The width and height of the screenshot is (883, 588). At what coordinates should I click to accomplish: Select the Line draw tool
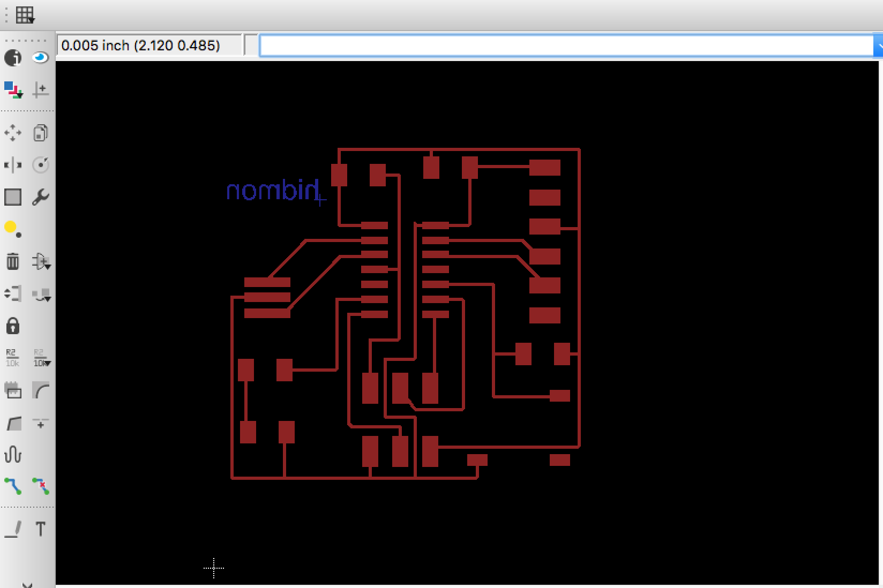tap(13, 529)
